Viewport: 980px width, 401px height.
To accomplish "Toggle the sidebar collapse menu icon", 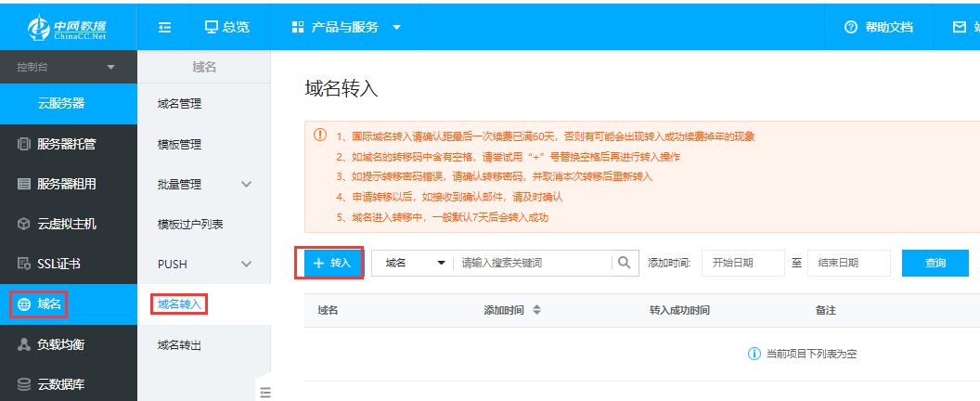I will (x=164, y=28).
